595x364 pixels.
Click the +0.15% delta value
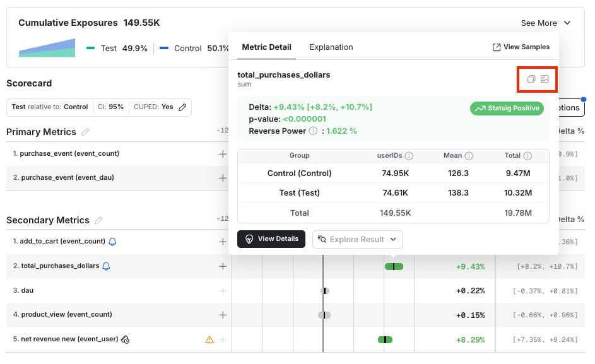471,315
